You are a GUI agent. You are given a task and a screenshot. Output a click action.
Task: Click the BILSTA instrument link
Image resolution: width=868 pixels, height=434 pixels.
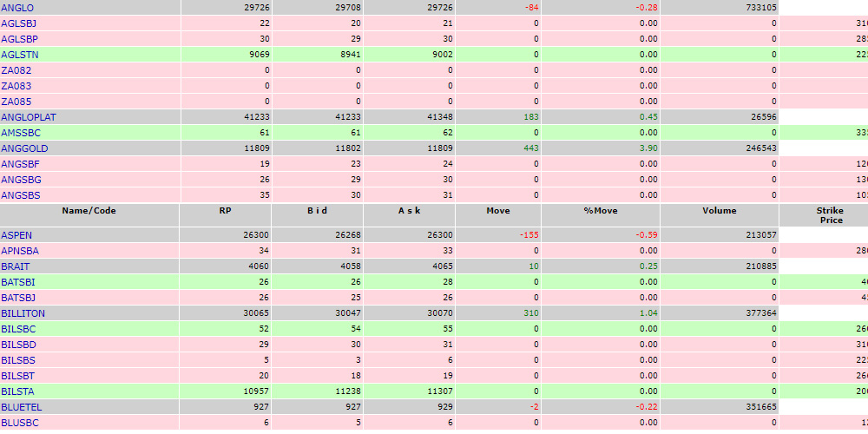coord(18,391)
